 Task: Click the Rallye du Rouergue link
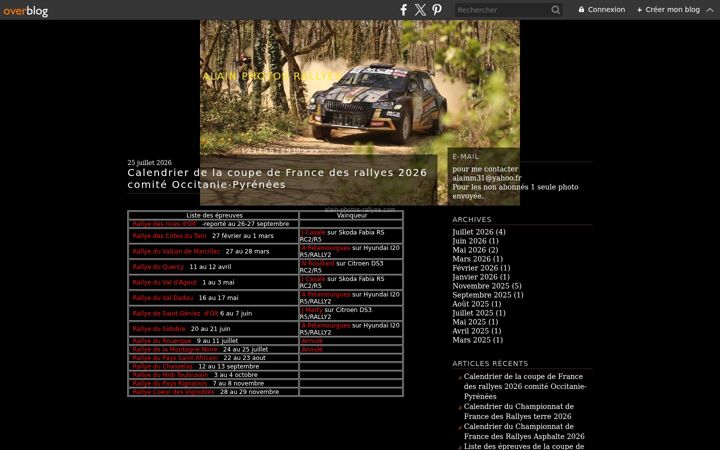[x=162, y=341]
